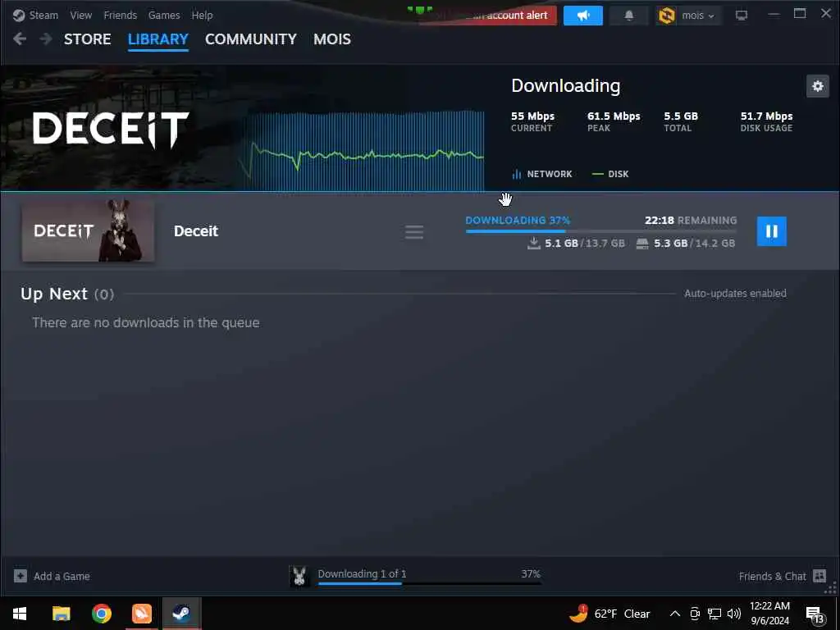Screen dimensions: 840x630
Task: Click Auto-updates enabled text
Action: coord(735,294)
